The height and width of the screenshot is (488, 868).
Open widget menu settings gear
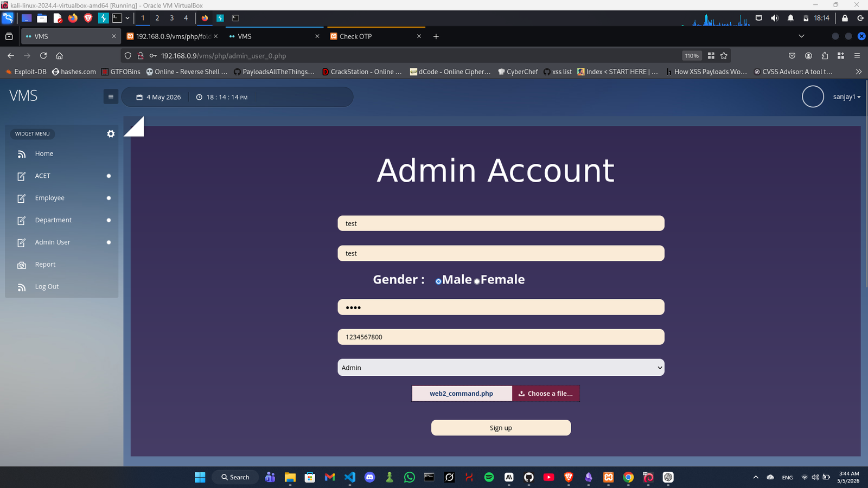pyautogui.click(x=111, y=133)
